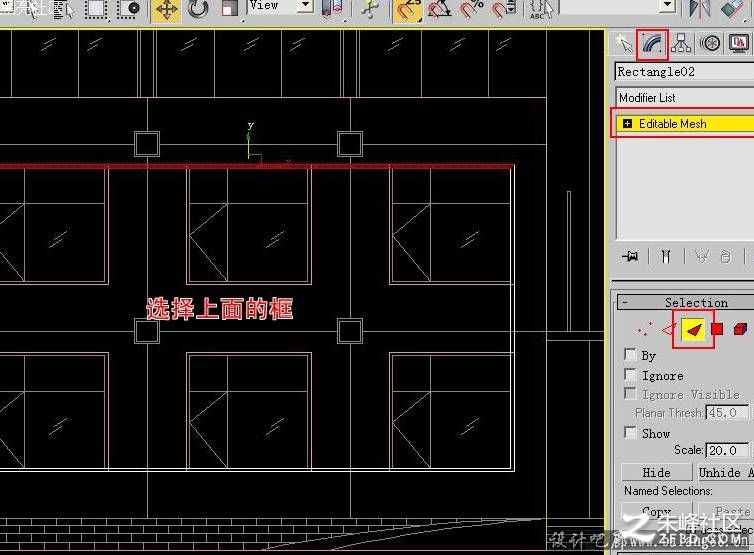This screenshot has width=754, height=555.
Task: Select Element sub-object level cube icon
Action: pyautogui.click(x=740, y=329)
